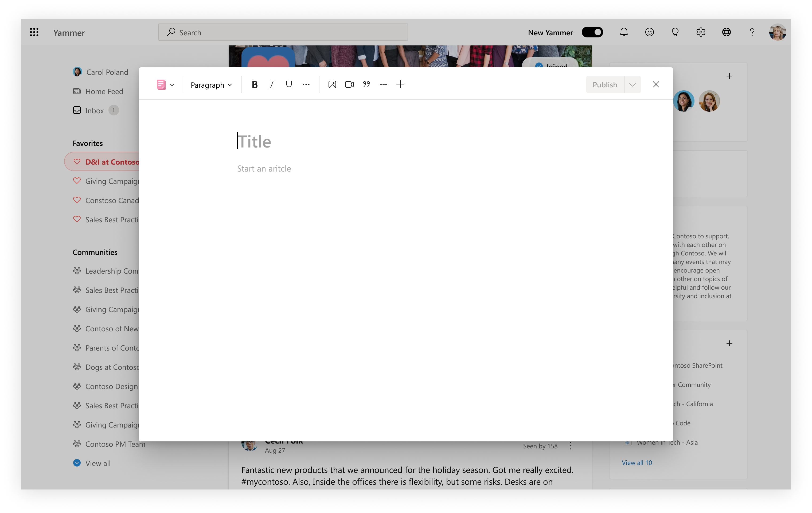Switch off the New Yammer toggle
Image resolution: width=812 pixels, height=513 pixels.
592,32
